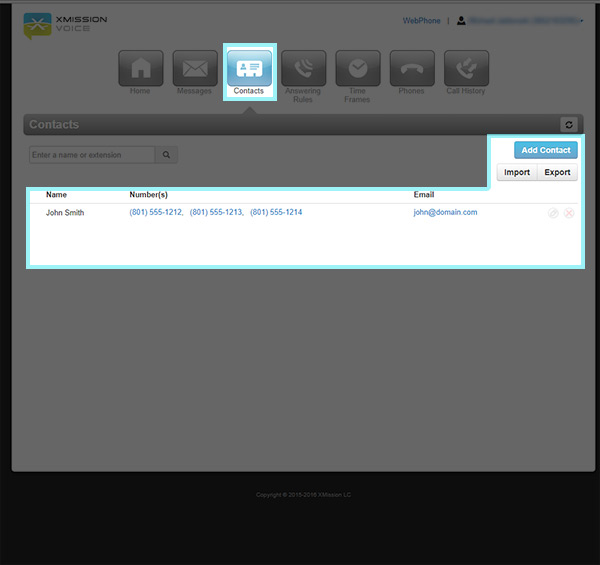The height and width of the screenshot is (565, 600).
Task: Click the XMission Voice logo
Action: pyautogui.click(x=65, y=25)
